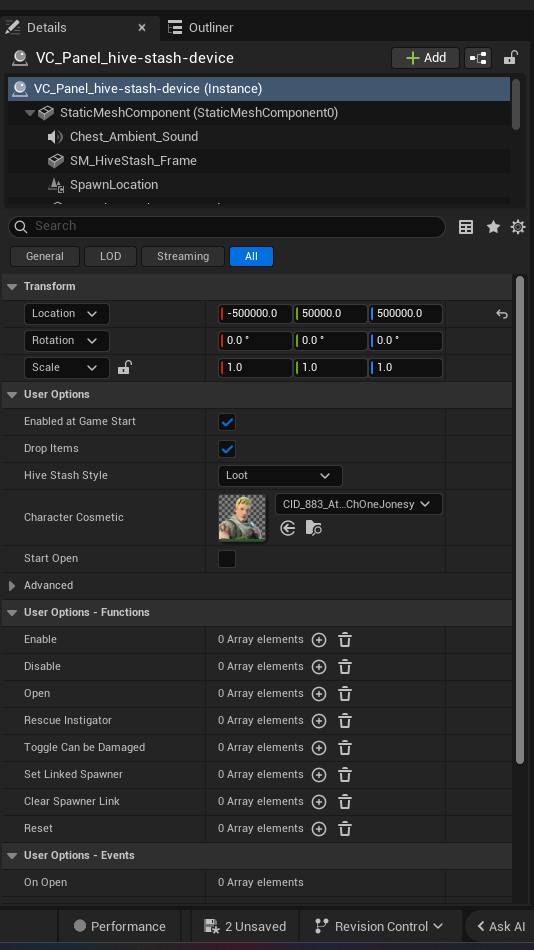Switch to the Outliner tab

(201, 27)
